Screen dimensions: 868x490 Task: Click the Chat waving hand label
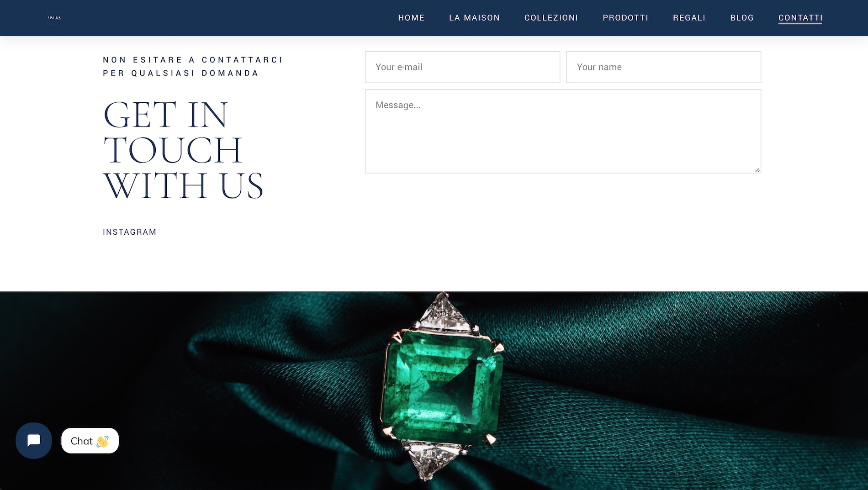[x=90, y=441]
